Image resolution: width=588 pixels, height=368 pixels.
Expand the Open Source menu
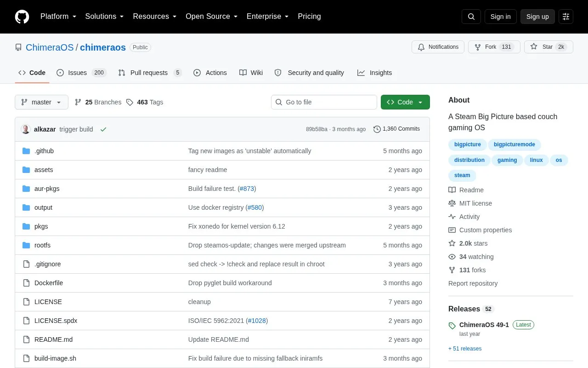[211, 17]
